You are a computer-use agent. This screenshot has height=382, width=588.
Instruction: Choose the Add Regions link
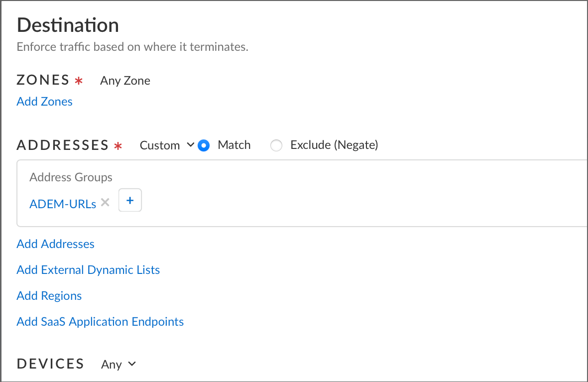(x=49, y=296)
